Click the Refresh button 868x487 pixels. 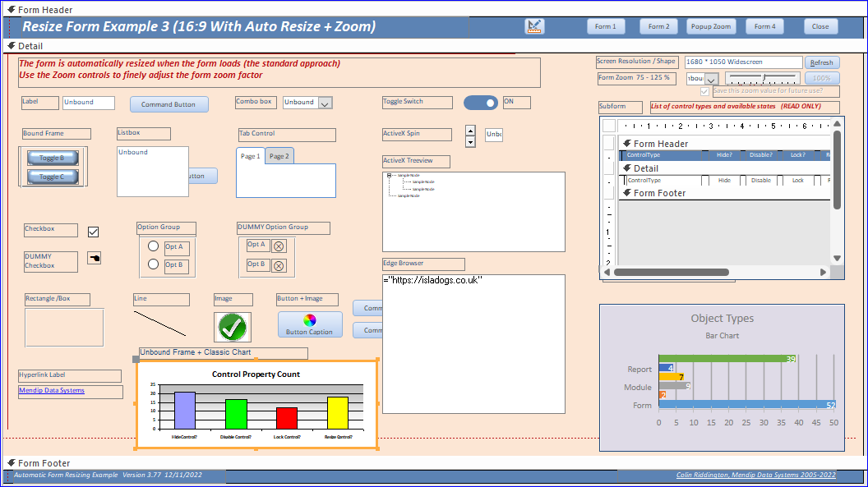(821, 62)
